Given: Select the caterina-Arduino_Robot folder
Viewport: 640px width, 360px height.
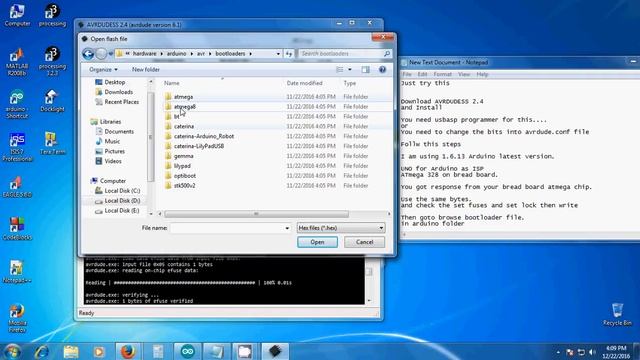Looking at the screenshot, I should pyautogui.click(x=204, y=136).
